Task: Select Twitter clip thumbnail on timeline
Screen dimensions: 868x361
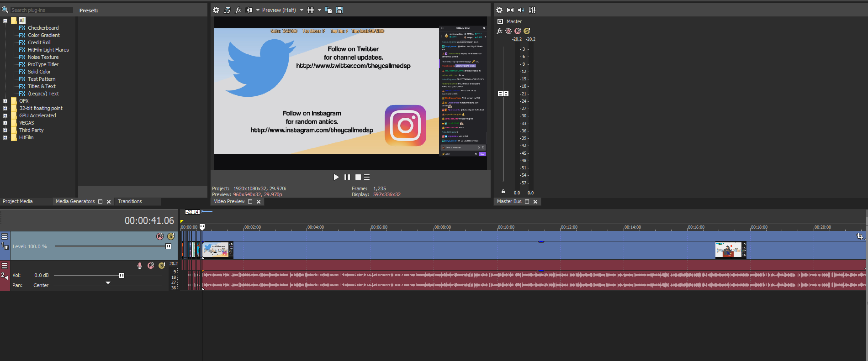Action: (218, 250)
